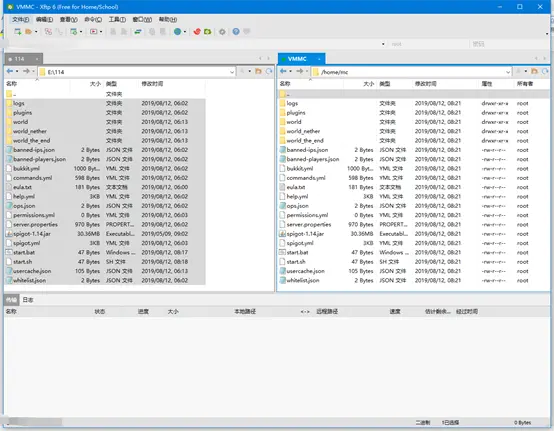The image size is (554, 431).
Task: Select the remote start.sh file
Action: (413, 262)
